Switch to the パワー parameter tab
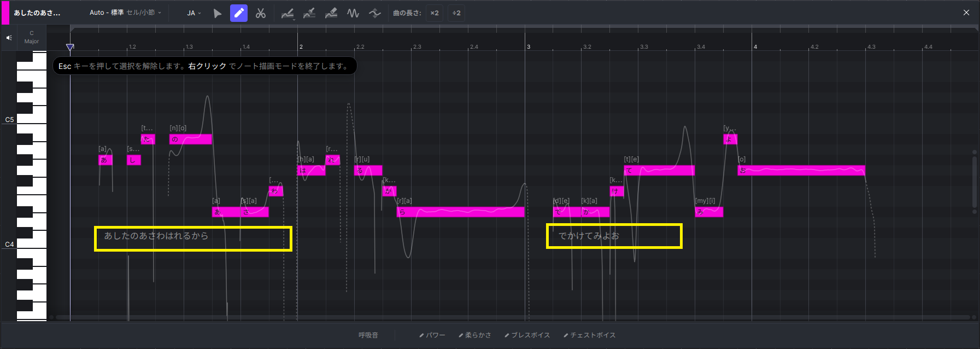The image size is (980, 349). pos(432,335)
